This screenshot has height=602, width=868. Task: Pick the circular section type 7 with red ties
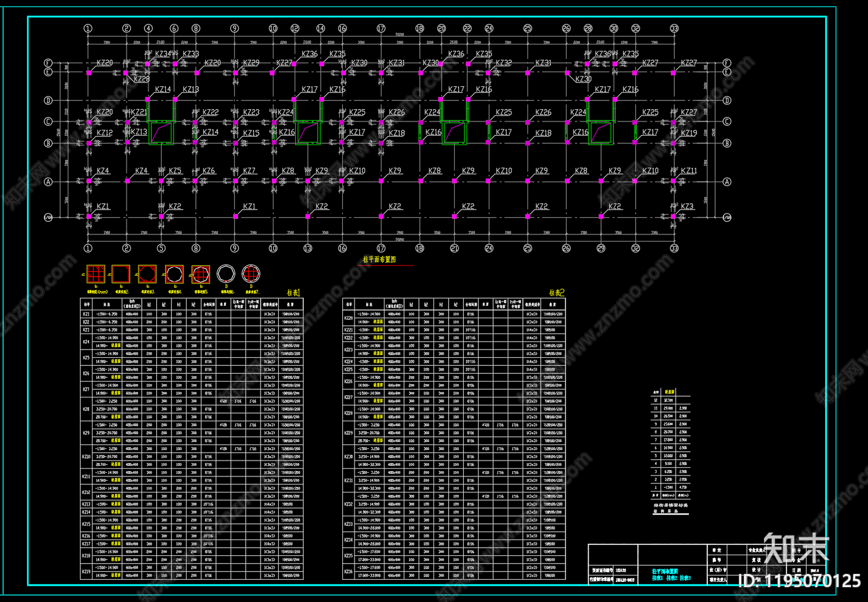[251, 274]
